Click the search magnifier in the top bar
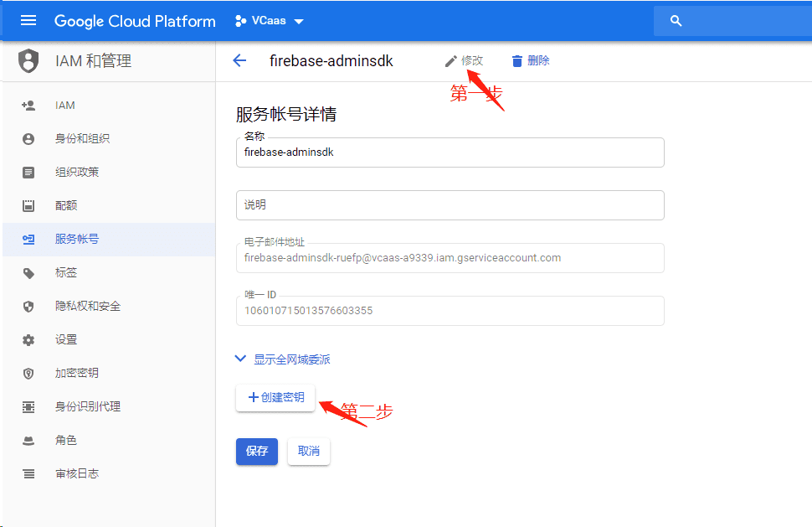Viewport: 812px width, 527px height. [x=675, y=19]
